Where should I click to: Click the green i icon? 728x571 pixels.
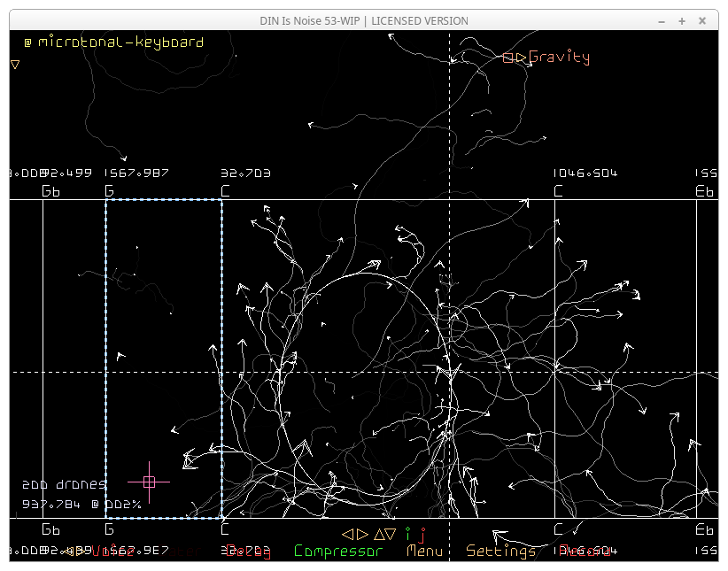(407, 534)
